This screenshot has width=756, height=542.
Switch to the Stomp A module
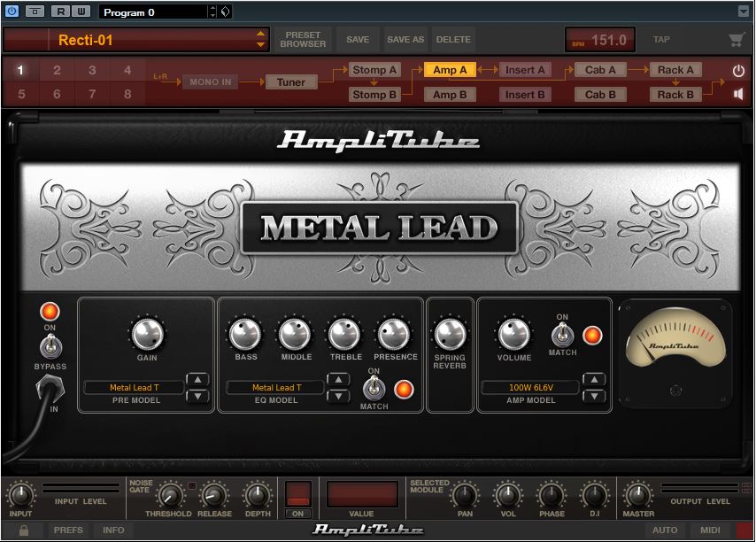click(x=374, y=70)
